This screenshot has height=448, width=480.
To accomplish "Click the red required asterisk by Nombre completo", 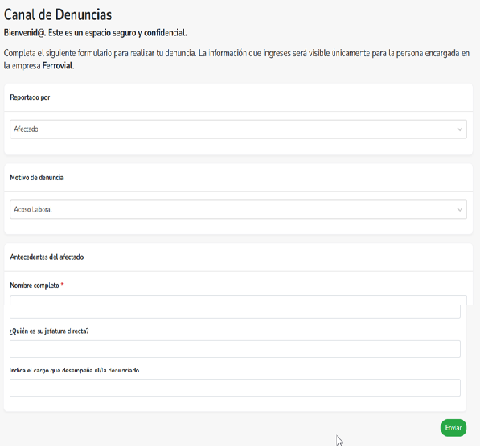I will pyautogui.click(x=62, y=285).
